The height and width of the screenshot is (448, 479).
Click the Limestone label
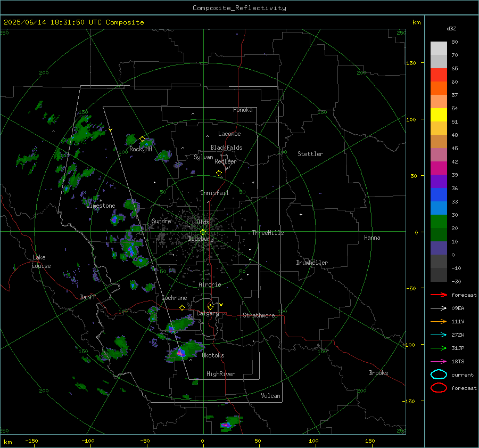point(101,206)
